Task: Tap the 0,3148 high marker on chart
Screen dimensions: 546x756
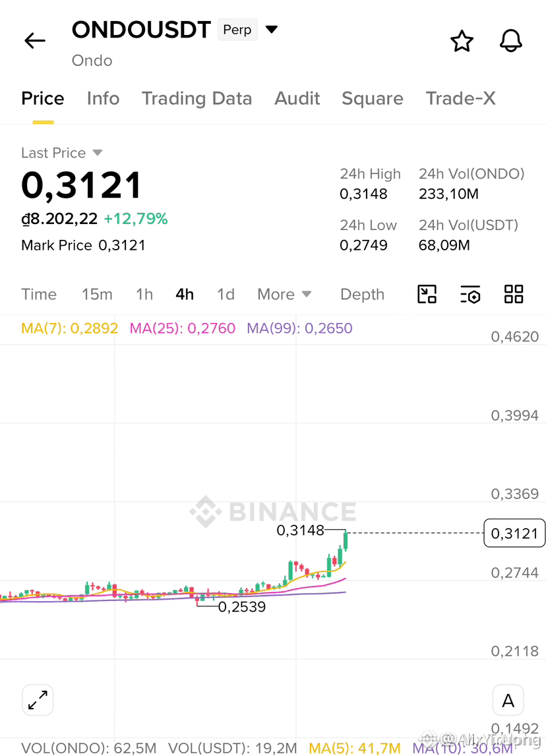Action: click(x=300, y=531)
